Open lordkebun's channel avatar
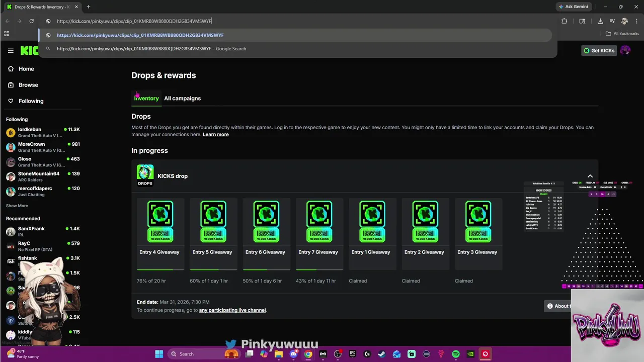 pos(11,133)
